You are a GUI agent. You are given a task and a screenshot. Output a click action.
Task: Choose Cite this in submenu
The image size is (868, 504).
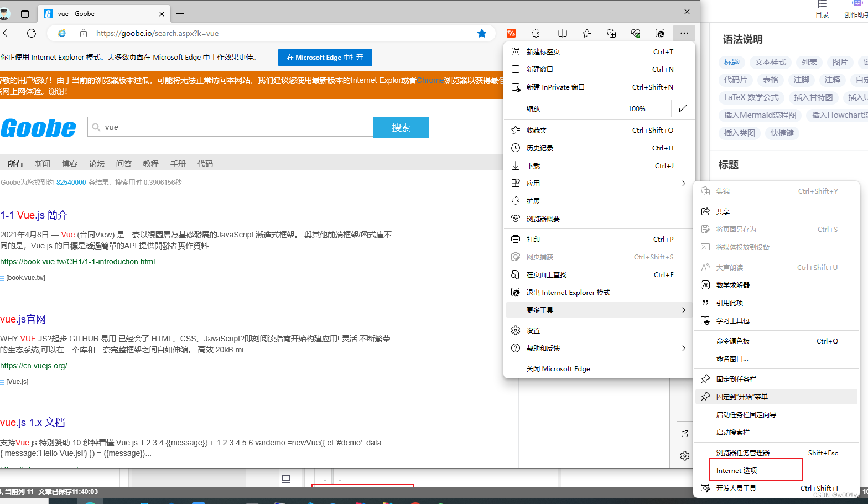coord(776,303)
